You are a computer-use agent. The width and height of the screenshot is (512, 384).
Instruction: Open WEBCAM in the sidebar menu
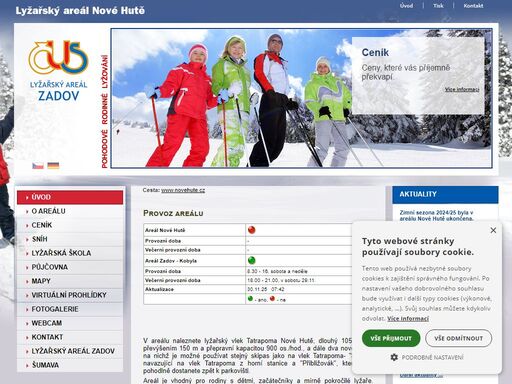[x=70, y=323]
